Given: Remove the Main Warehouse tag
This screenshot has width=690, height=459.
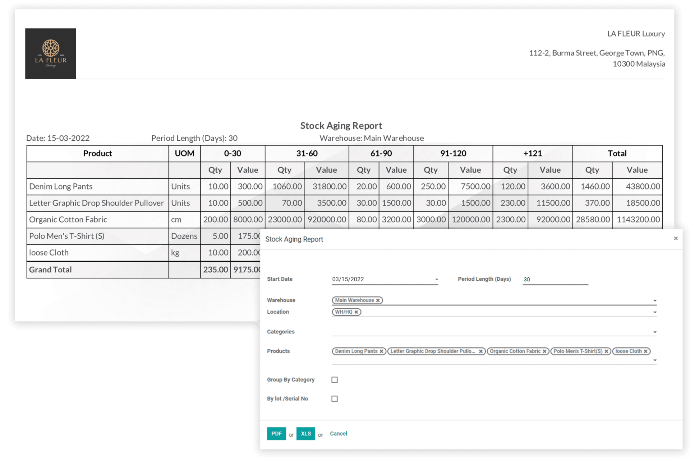Looking at the screenshot, I should (378, 300).
